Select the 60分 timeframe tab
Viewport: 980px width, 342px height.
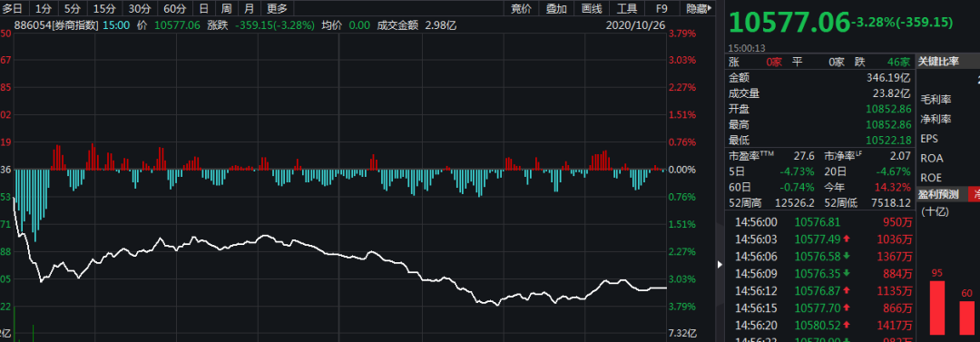174,8
